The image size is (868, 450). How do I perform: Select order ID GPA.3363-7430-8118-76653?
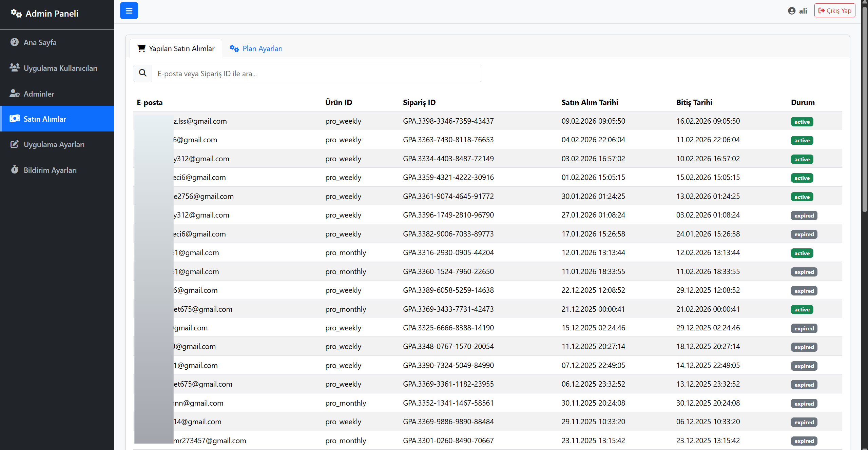pos(448,140)
